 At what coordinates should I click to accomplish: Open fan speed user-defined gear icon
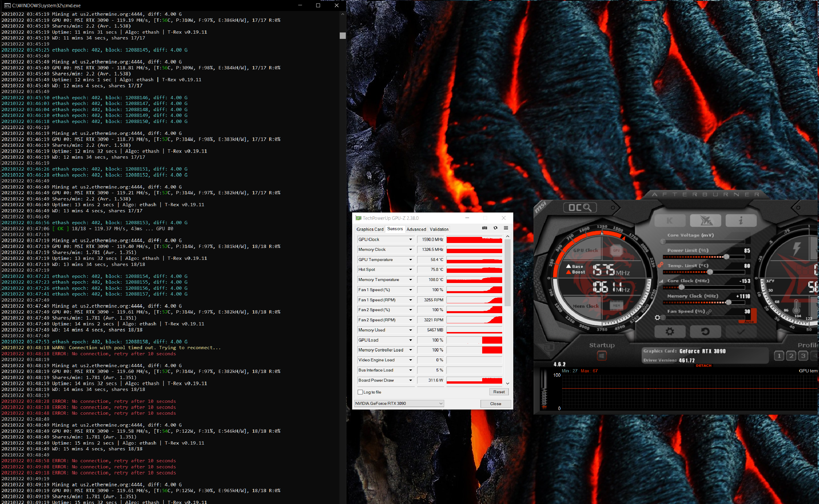point(657,318)
